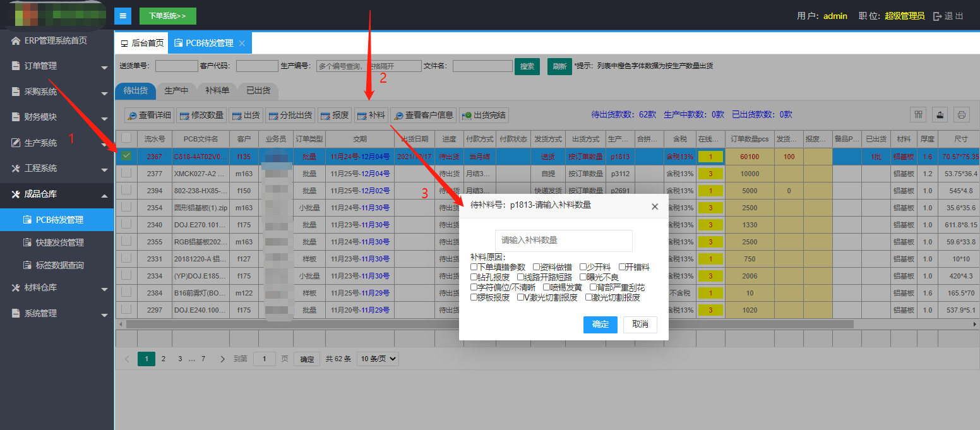
Task: Expand the 订单管理 sidebar menu
Action: pos(57,66)
